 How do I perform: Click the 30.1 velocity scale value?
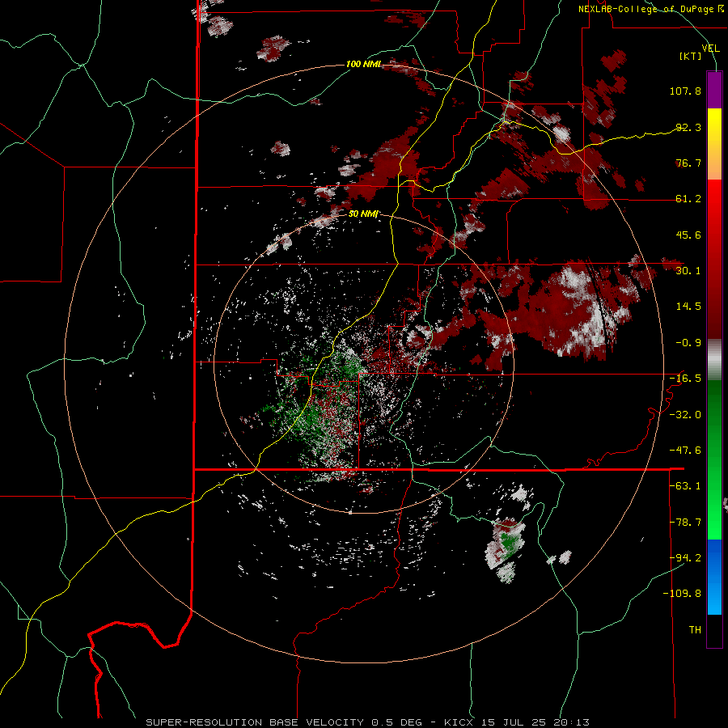point(688,271)
